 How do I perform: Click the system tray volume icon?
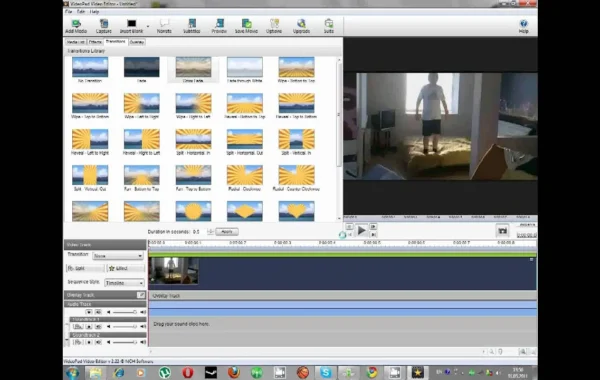(x=498, y=372)
